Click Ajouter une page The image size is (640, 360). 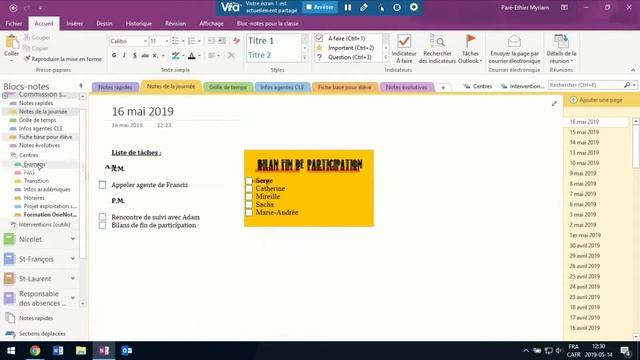pos(596,100)
